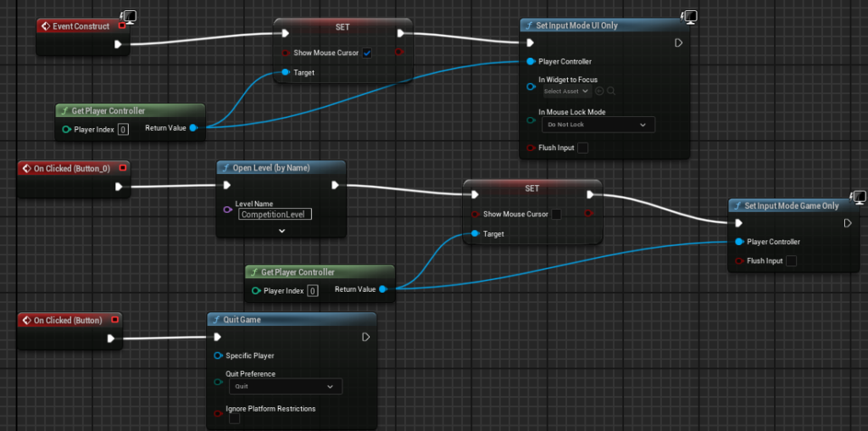Expand the Open Level node advanced arrow

pyautogui.click(x=281, y=231)
